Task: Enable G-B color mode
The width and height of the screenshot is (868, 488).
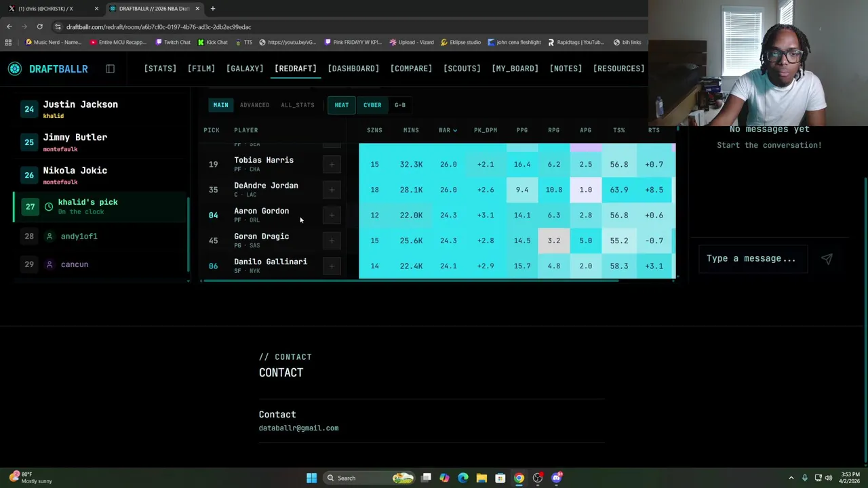Action: tap(400, 105)
